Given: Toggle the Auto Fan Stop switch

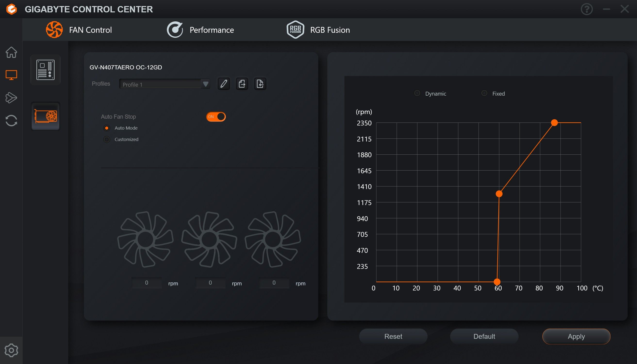Looking at the screenshot, I should (x=216, y=117).
